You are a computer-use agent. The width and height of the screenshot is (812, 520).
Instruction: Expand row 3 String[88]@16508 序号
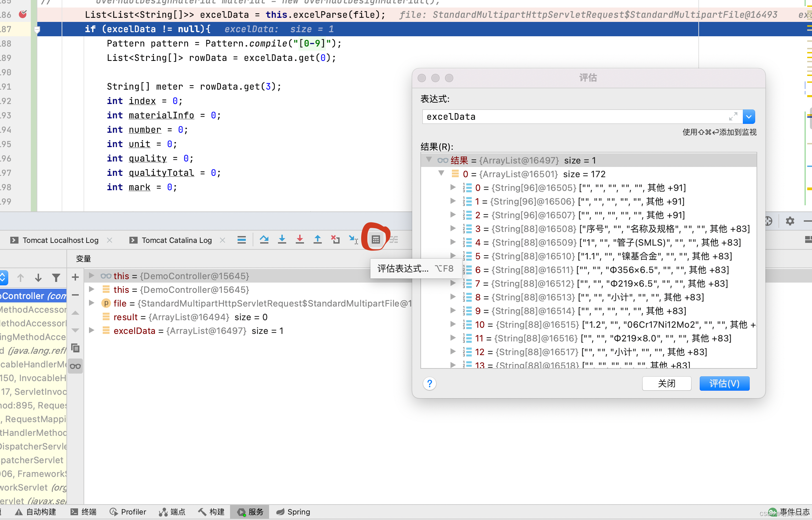pyautogui.click(x=453, y=228)
